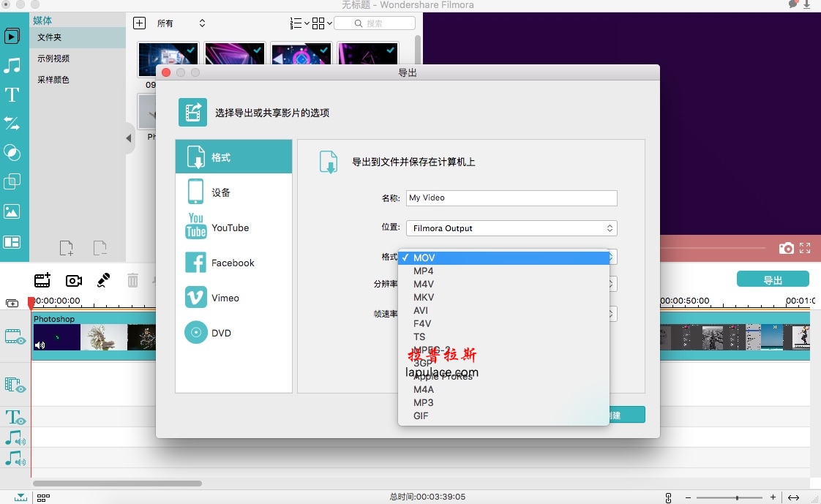The height and width of the screenshot is (504, 821).
Task: Open the Elements image icon in sidebar
Action: pos(12,211)
